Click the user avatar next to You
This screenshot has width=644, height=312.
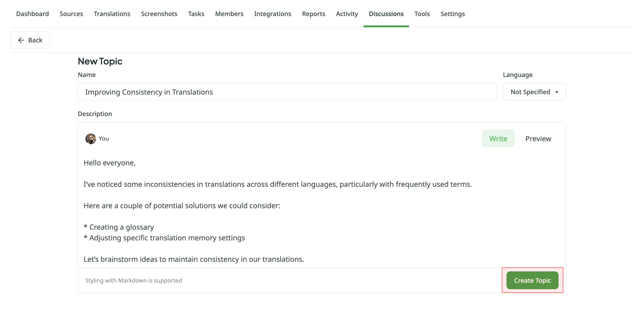click(x=91, y=139)
